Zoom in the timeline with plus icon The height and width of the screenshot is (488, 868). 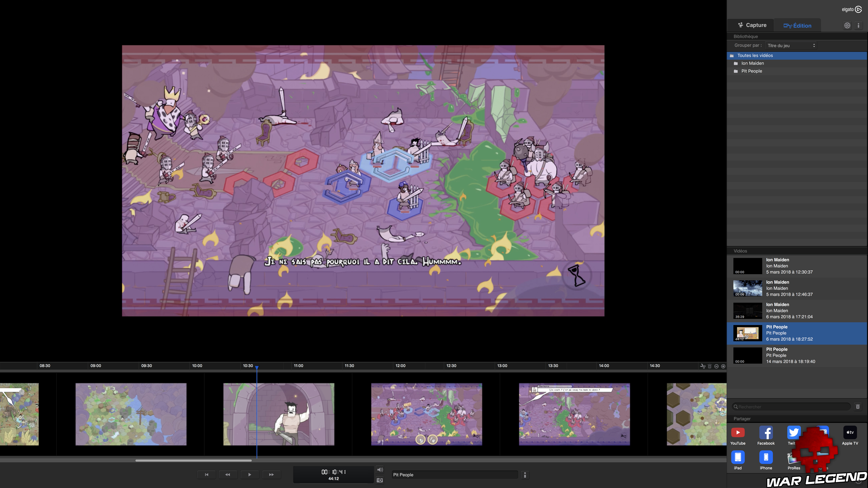(723, 366)
